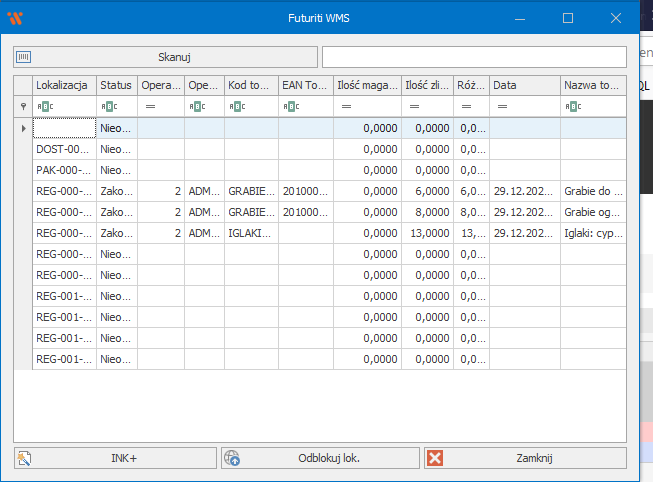Select the empty first row location cell
Viewport: 653px width, 482px height.
65,128
